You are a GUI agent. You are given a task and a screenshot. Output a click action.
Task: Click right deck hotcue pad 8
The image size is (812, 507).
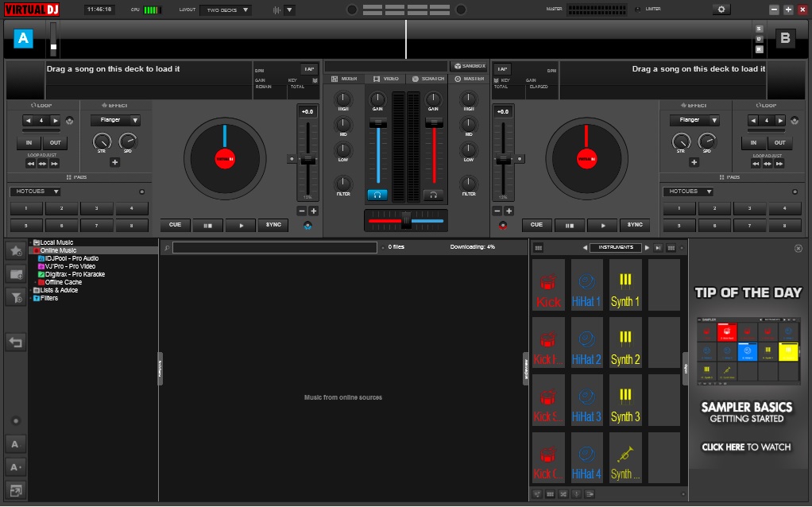(x=784, y=226)
